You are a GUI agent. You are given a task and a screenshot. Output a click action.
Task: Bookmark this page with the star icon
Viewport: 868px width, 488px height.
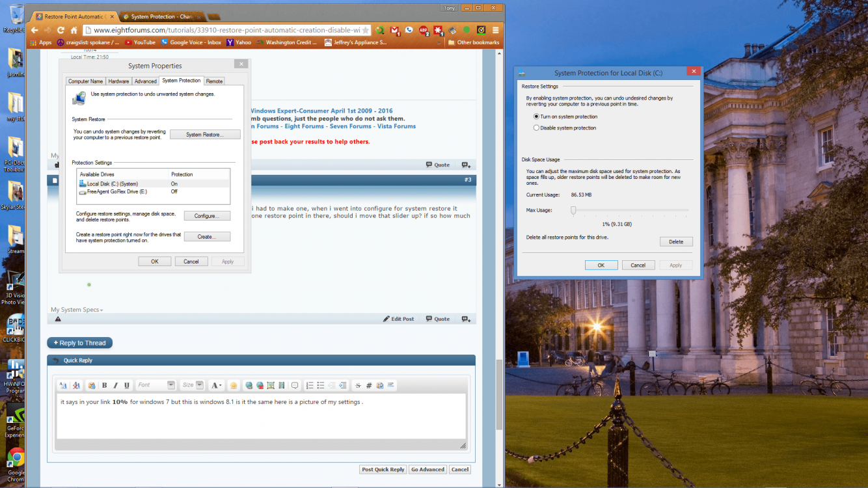click(x=366, y=30)
